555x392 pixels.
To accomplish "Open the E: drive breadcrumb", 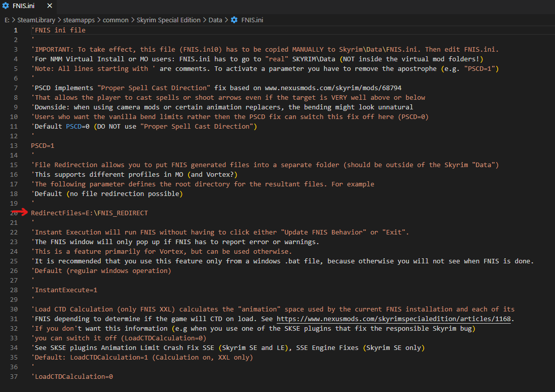I will coord(7,20).
